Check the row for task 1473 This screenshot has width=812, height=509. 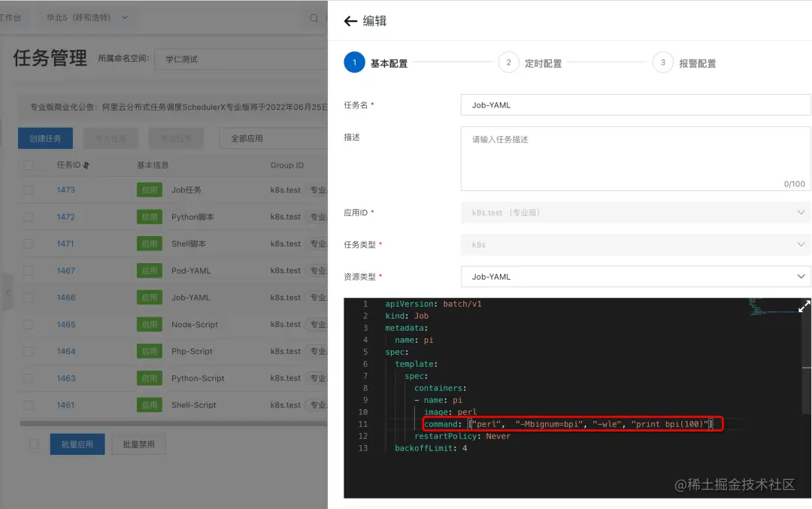click(28, 190)
